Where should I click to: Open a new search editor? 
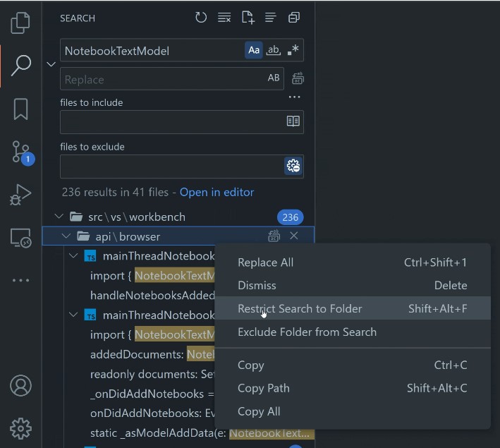point(248,18)
